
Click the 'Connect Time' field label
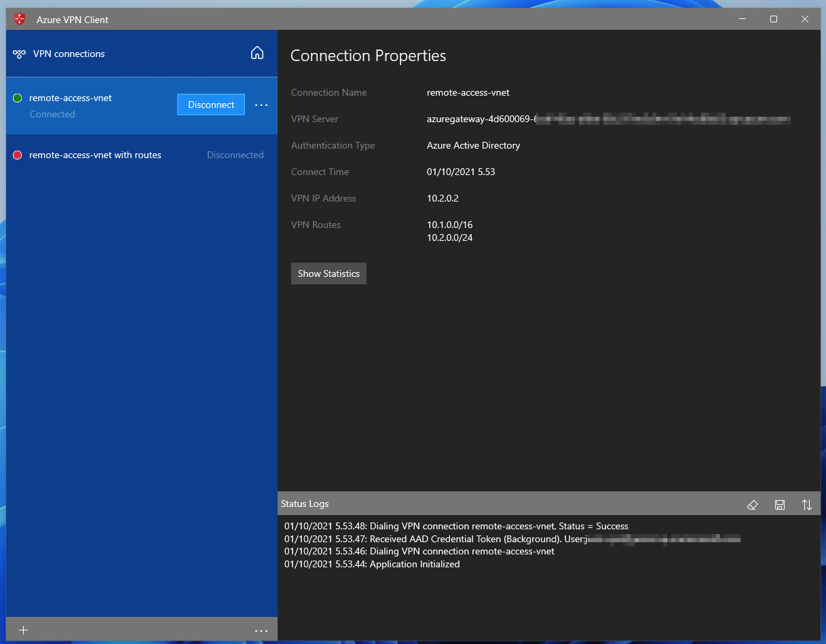320,172
